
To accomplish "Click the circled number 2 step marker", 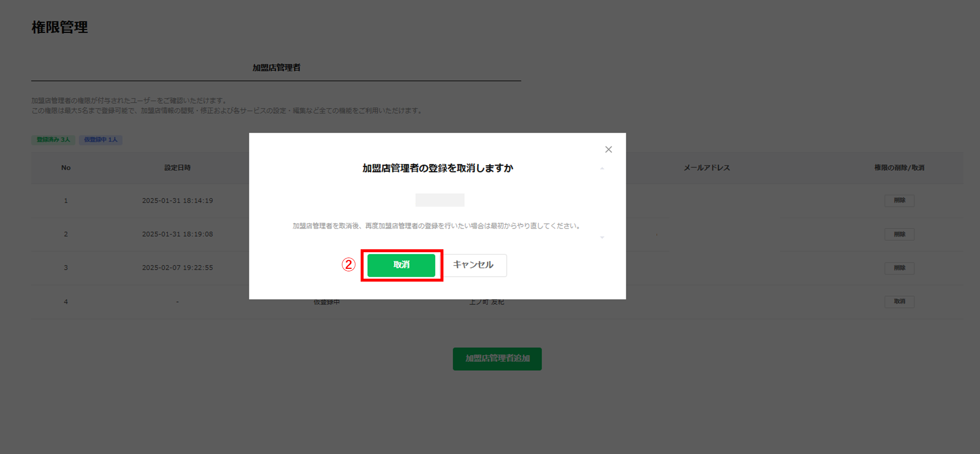I will [x=348, y=265].
